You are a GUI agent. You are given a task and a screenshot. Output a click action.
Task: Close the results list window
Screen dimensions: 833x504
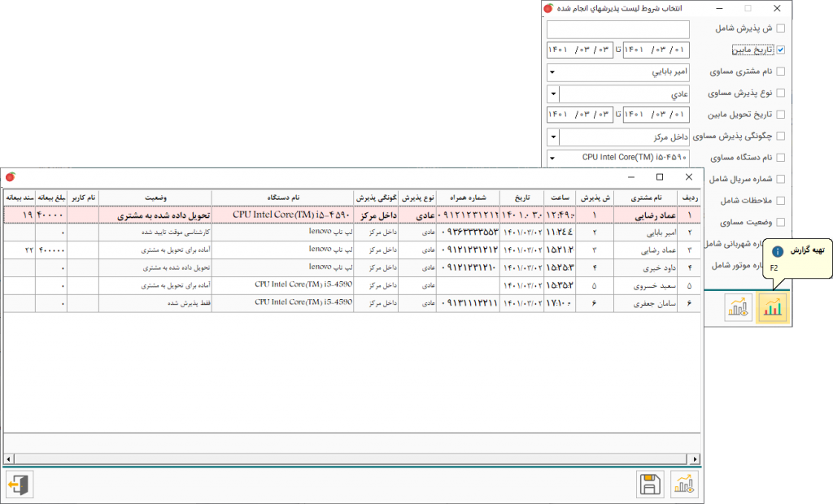[x=689, y=177]
